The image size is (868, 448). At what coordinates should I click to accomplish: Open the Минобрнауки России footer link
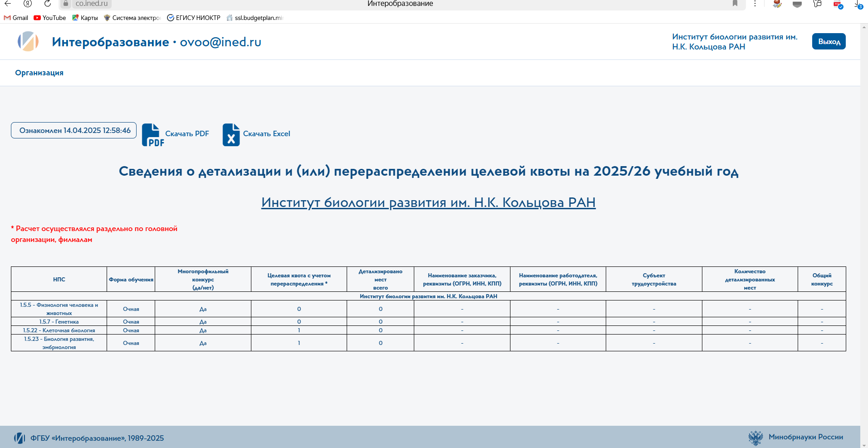coord(806,437)
